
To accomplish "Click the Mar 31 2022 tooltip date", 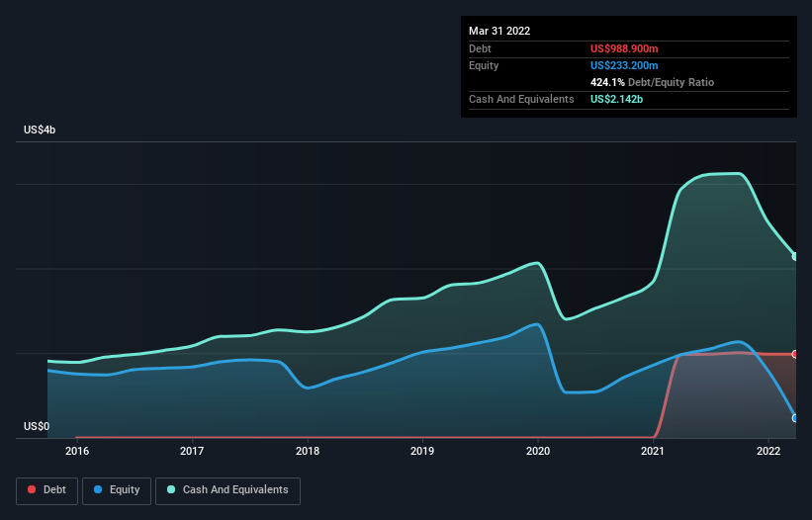I will click(x=499, y=31).
